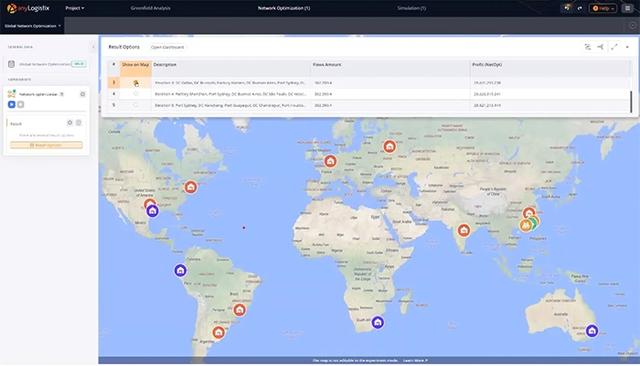Click the Iteration description in row 5
This screenshot has width=640, height=366.
coord(230,106)
